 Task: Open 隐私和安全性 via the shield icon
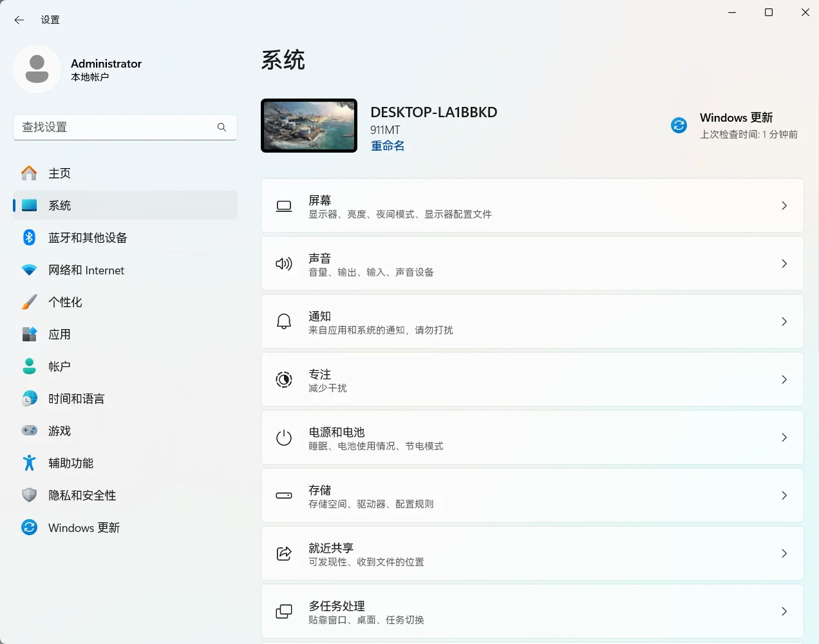29,495
